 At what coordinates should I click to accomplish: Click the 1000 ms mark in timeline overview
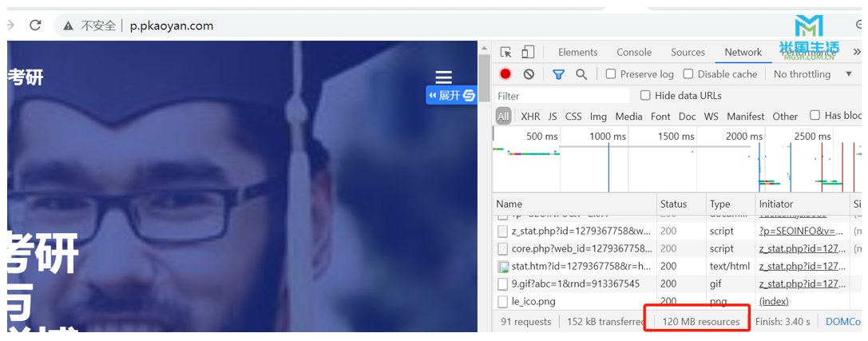tap(608, 137)
